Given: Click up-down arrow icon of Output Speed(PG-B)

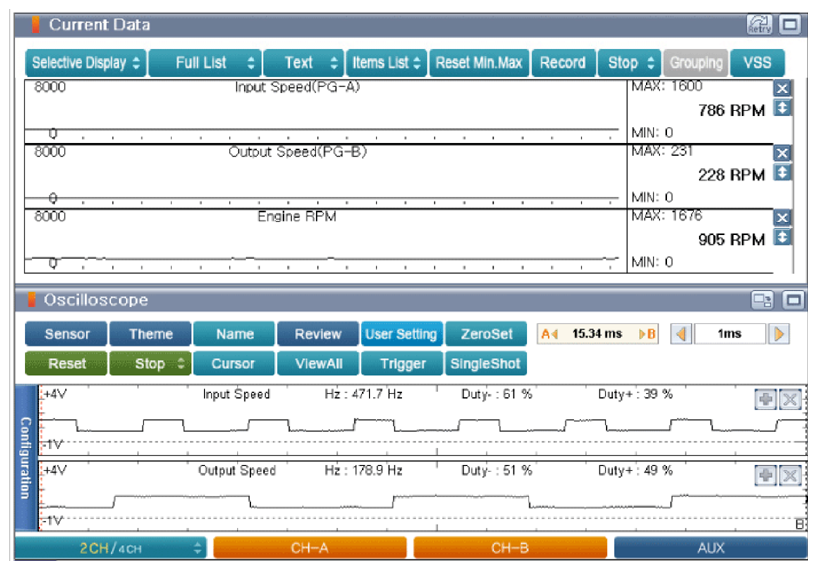Looking at the screenshot, I should tap(782, 172).
